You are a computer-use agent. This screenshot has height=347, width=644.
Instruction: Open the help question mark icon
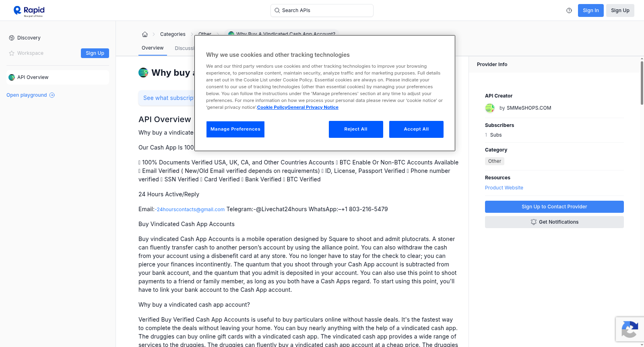569,10
